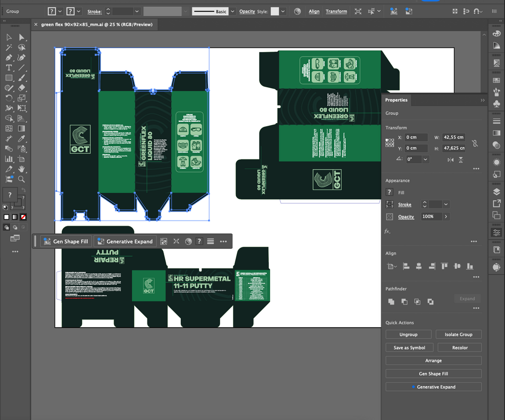Select the Line Segment tool
This screenshot has width=505, height=420.
tap(22, 68)
